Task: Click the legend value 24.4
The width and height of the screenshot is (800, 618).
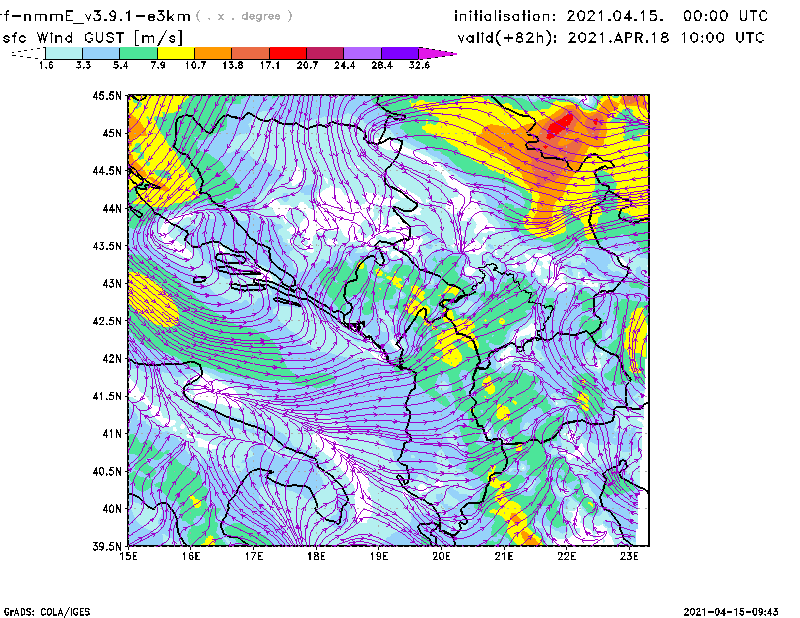Action: [344, 65]
